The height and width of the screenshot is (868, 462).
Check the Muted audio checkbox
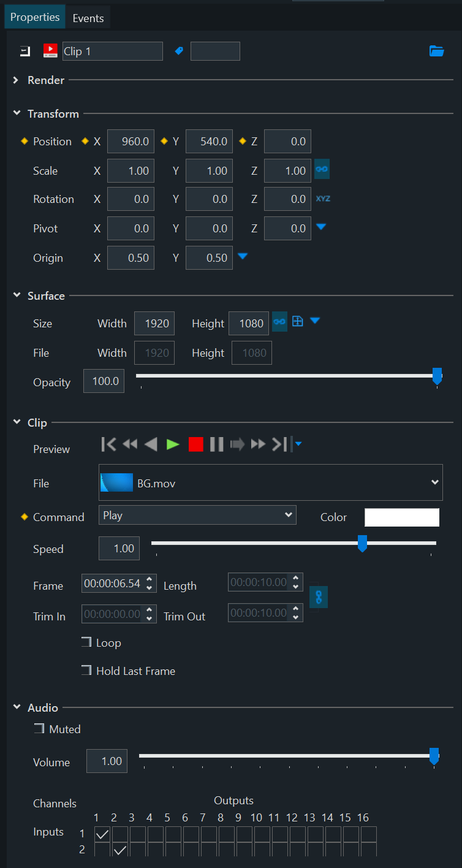[x=40, y=729]
